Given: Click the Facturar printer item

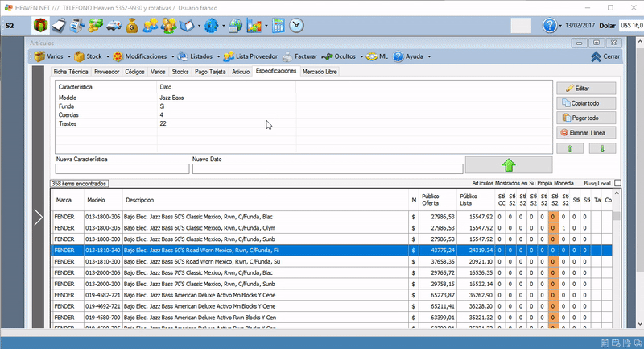Looking at the screenshot, I should point(299,56).
